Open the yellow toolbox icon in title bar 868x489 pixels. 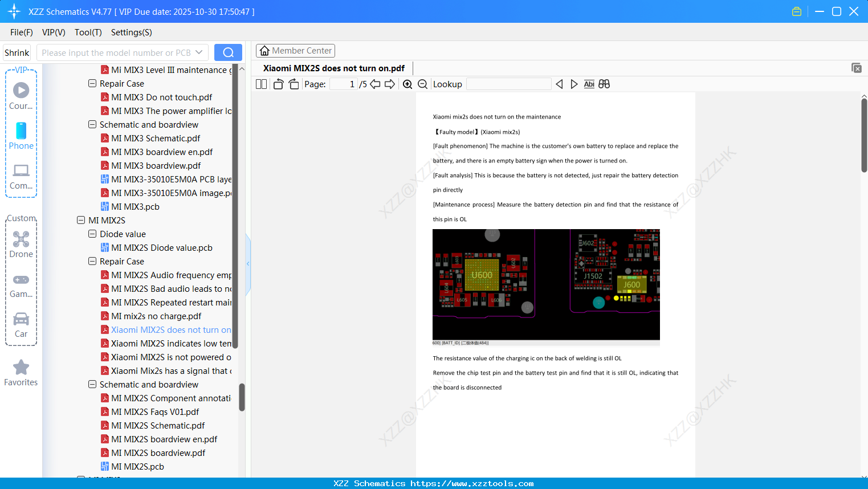point(797,11)
